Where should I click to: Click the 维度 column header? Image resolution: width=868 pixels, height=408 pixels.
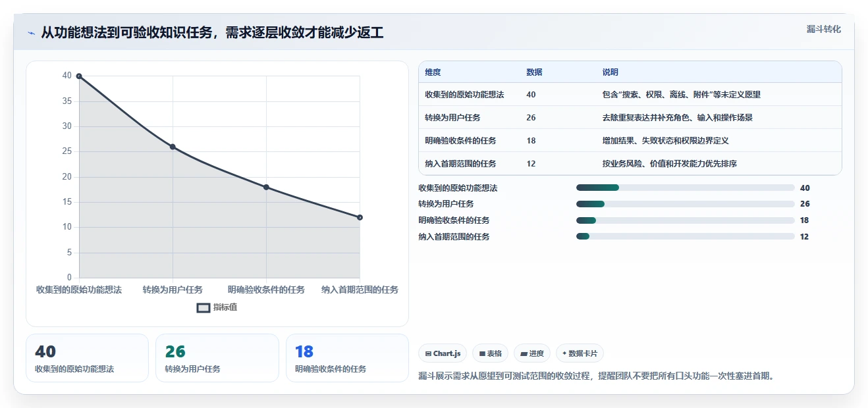click(x=433, y=72)
